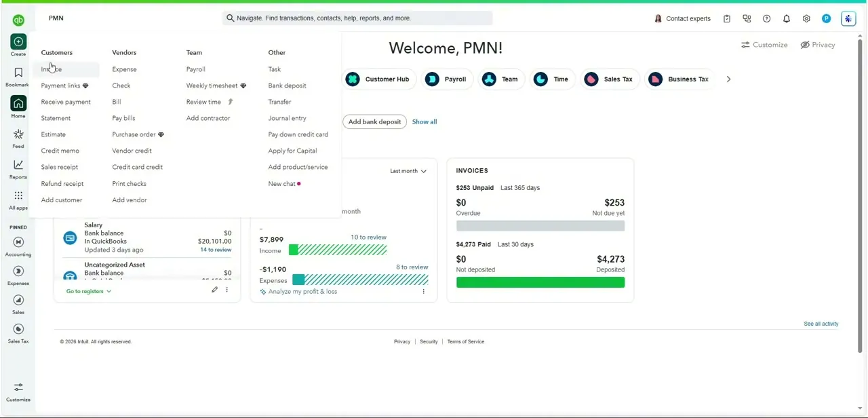Select Expense under Vendors
The height and width of the screenshot is (418, 868).
tap(124, 69)
